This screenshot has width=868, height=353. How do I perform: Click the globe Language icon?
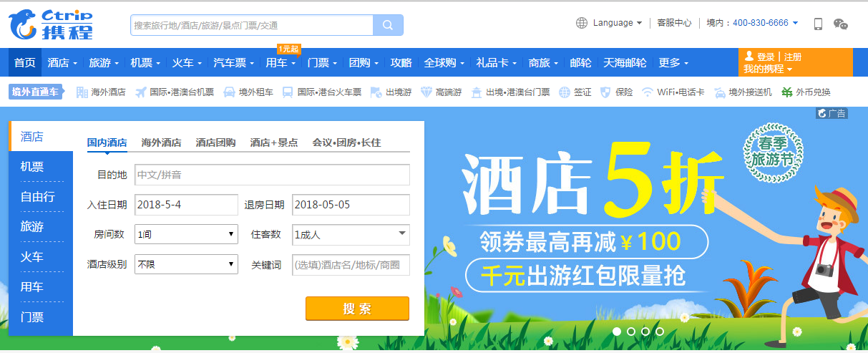(582, 23)
